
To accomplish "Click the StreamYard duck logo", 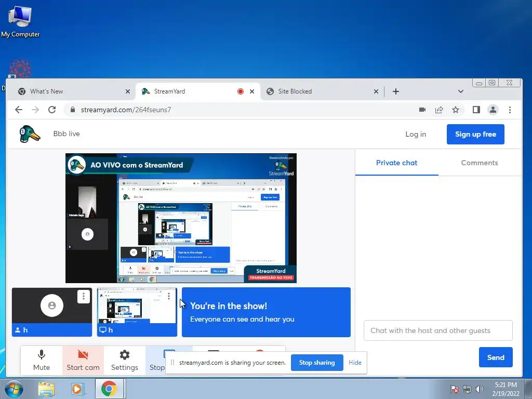I will coord(30,134).
